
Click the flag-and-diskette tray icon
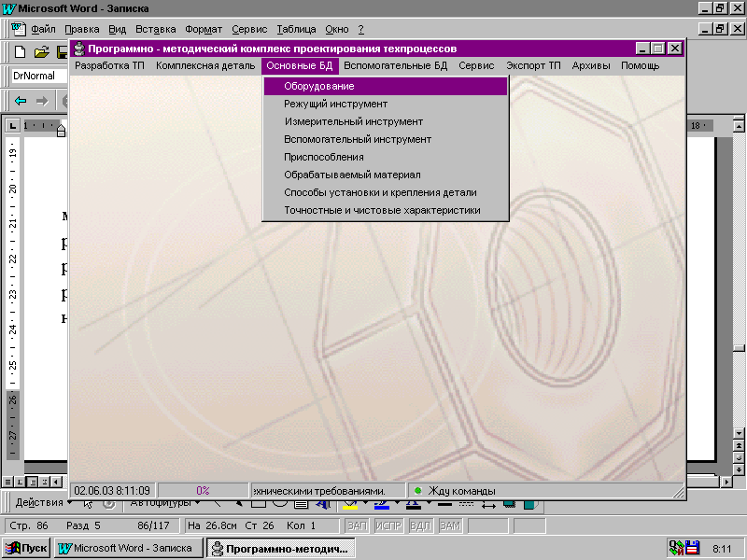click(x=692, y=548)
